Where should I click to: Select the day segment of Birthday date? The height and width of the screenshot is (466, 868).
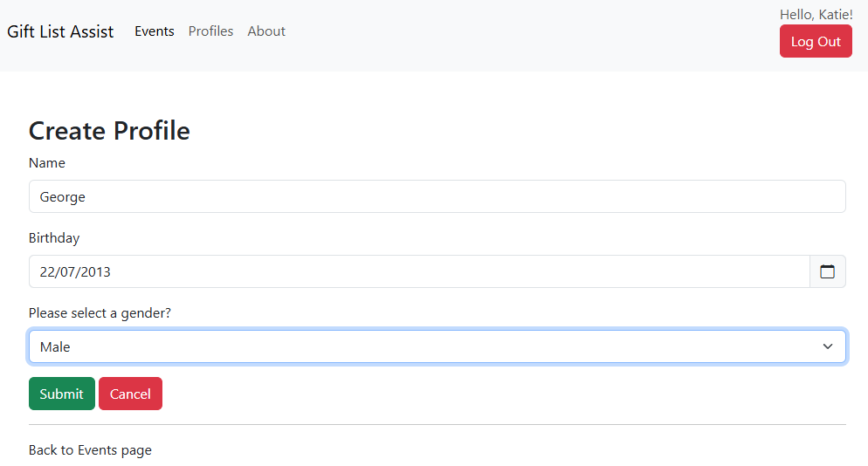(47, 271)
